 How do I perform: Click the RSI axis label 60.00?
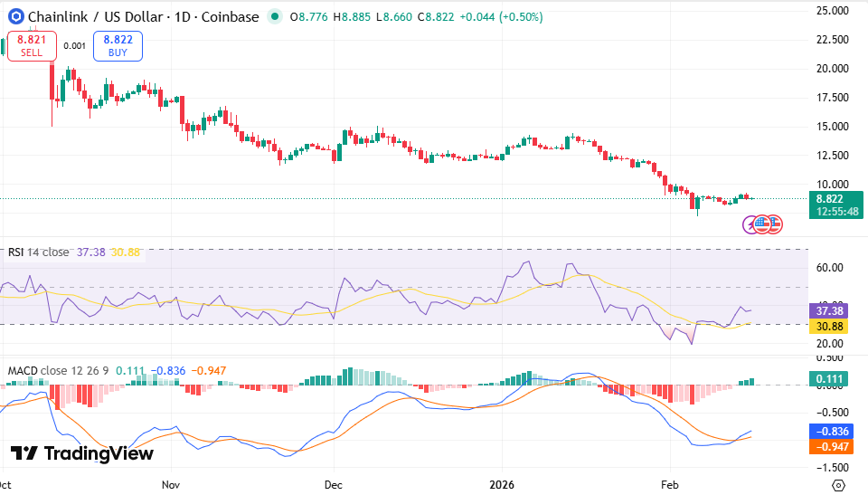click(830, 268)
